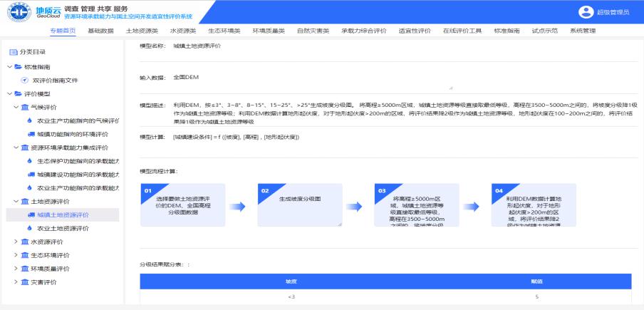Click the GeoCloud circular logo
The width and height of the screenshot is (644, 310).
pos(19,12)
